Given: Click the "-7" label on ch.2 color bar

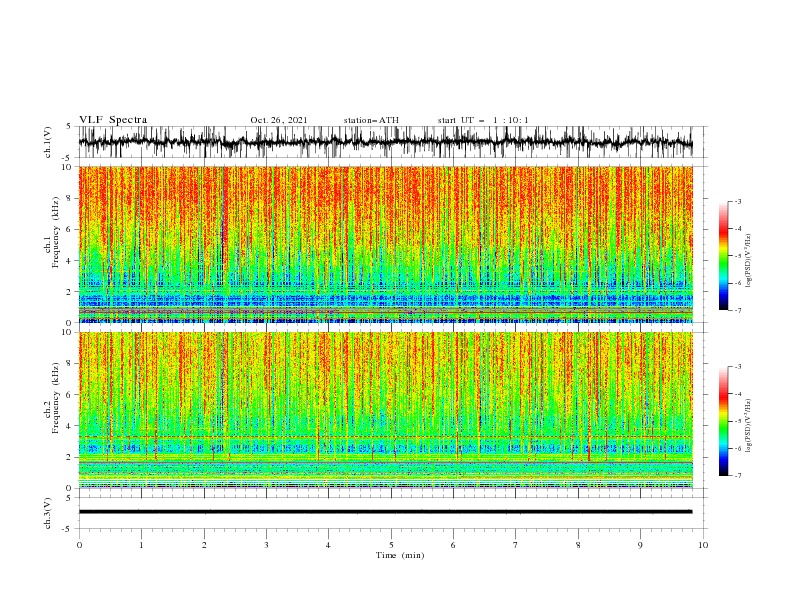Looking at the screenshot, I should [737, 476].
